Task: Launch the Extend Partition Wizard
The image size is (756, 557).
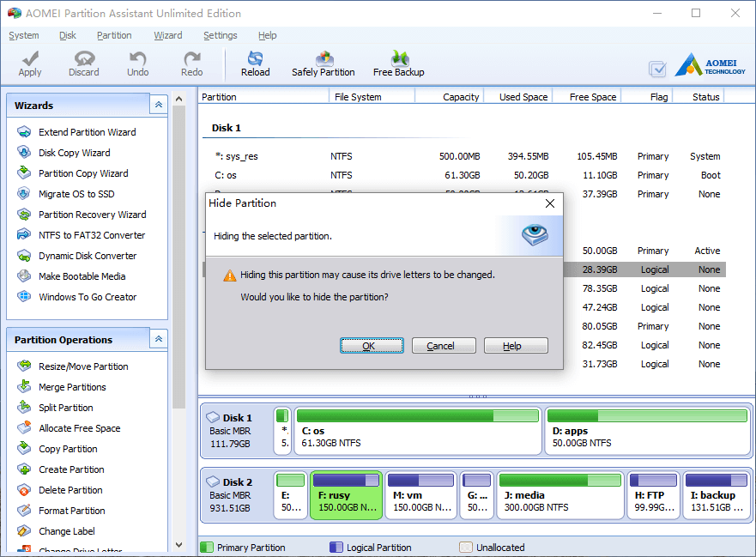Action: [88, 132]
